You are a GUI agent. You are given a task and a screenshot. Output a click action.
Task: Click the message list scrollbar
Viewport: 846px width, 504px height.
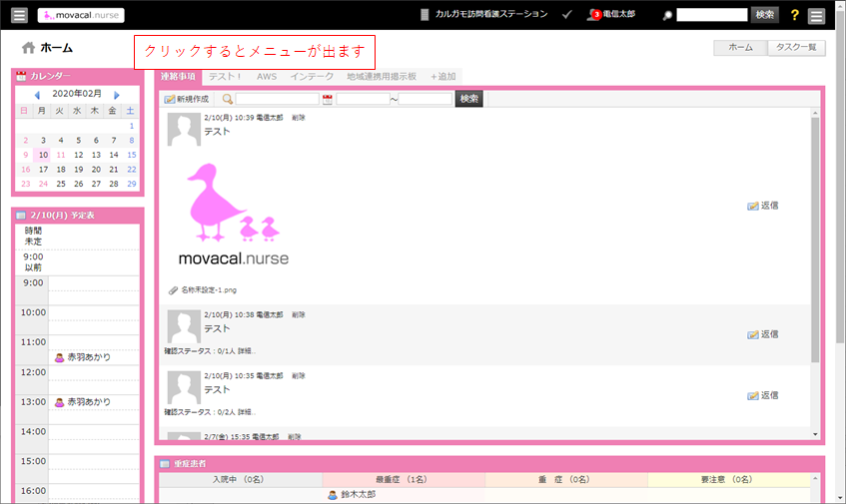coord(815,240)
